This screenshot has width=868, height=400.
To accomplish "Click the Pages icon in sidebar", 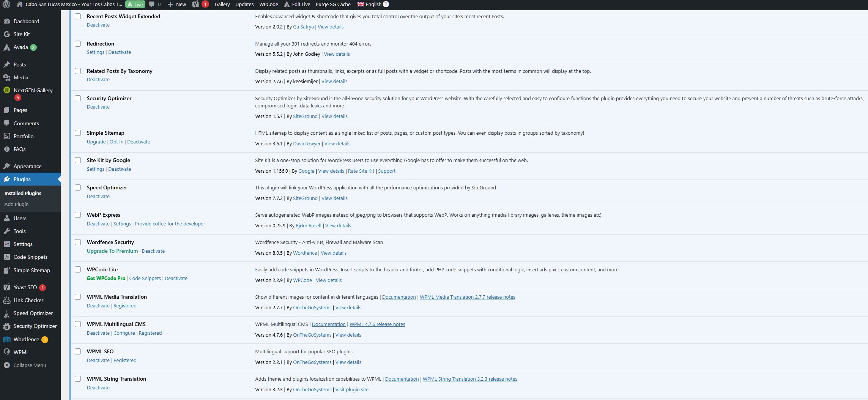I will (x=7, y=110).
